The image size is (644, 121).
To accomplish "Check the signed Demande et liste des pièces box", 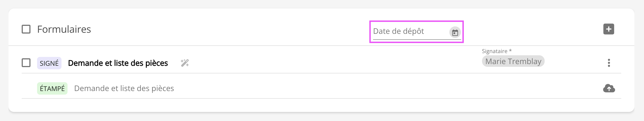I will (26, 63).
